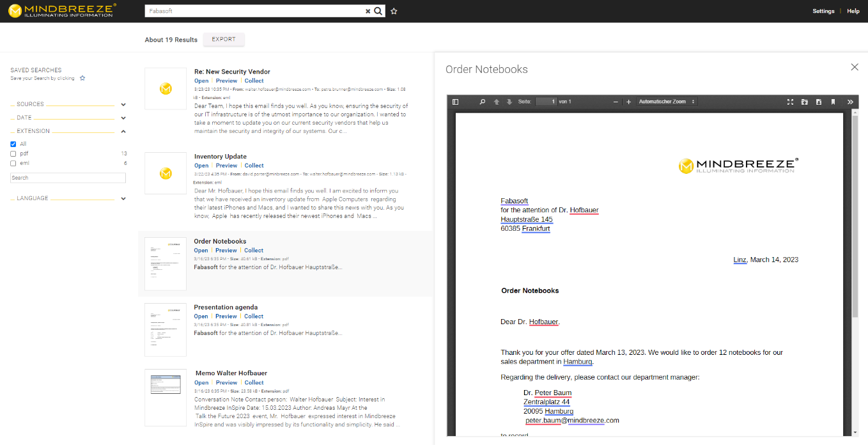Click the email icon for Inventory Update
Viewport: 868px width, 445px height.
[x=166, y=173]
